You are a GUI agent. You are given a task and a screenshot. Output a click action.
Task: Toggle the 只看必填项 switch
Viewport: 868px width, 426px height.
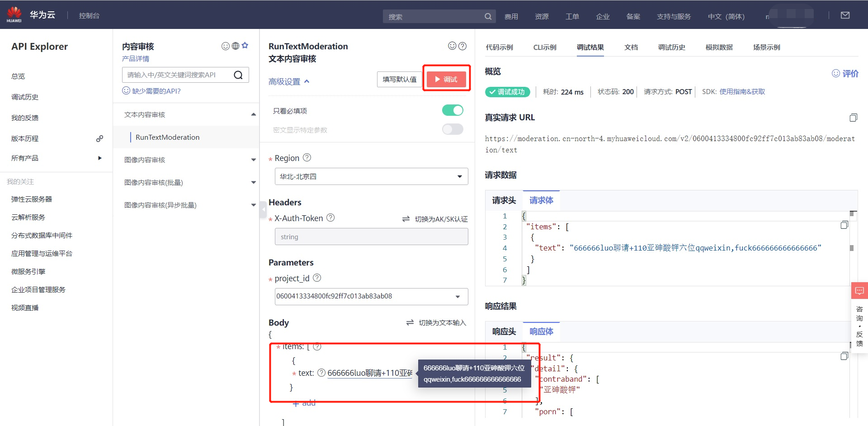(x=453, y=110)
